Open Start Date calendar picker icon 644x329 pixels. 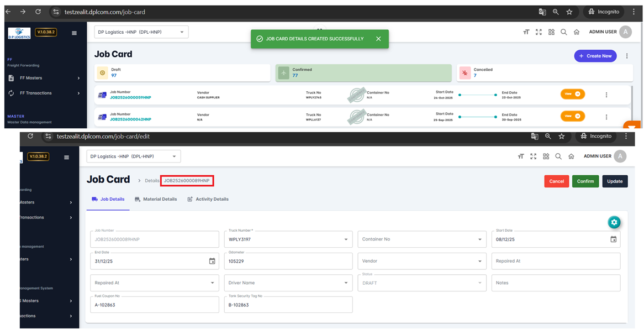click(613, 239)
